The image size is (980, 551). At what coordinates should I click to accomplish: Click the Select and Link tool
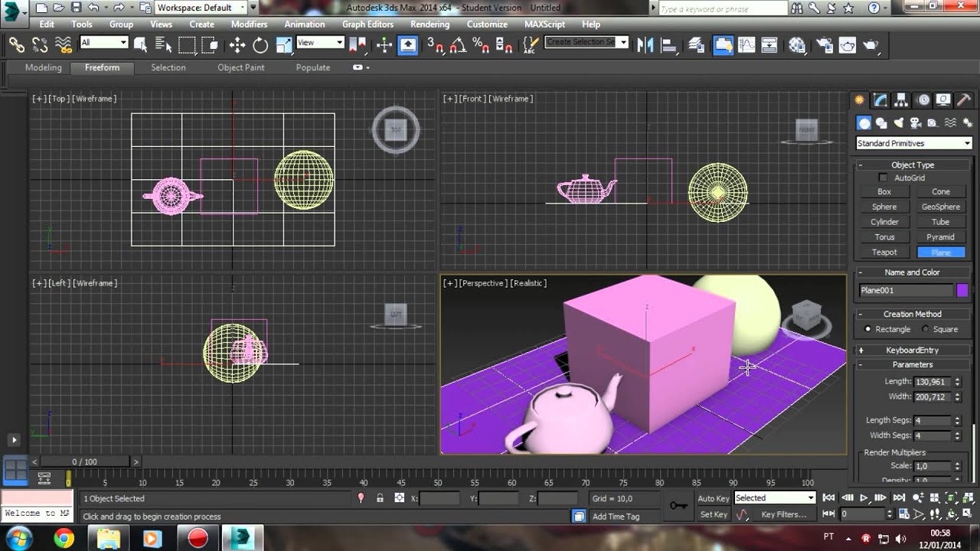point(17,45)
